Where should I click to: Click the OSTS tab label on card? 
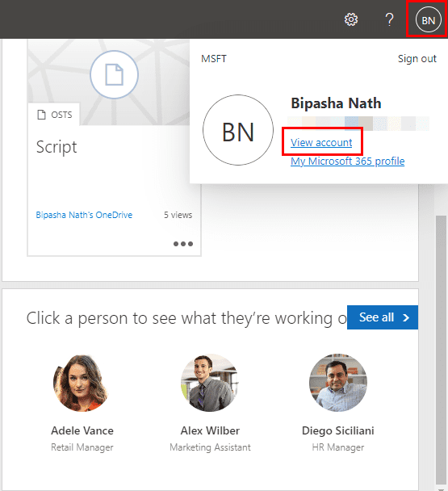tap(61, 115)
